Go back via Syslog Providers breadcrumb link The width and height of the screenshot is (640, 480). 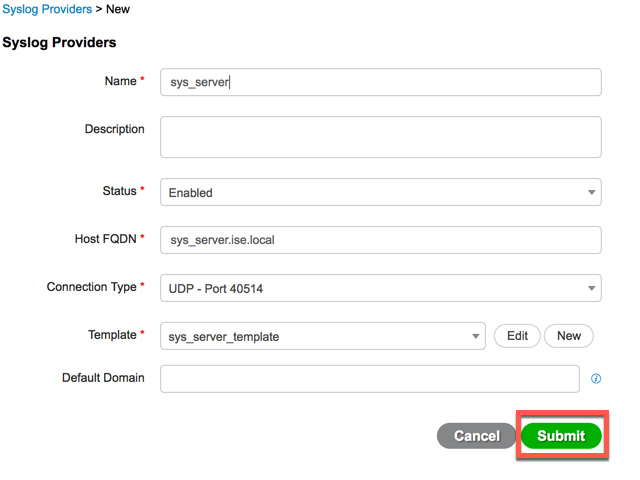click(x=47, y=9)
